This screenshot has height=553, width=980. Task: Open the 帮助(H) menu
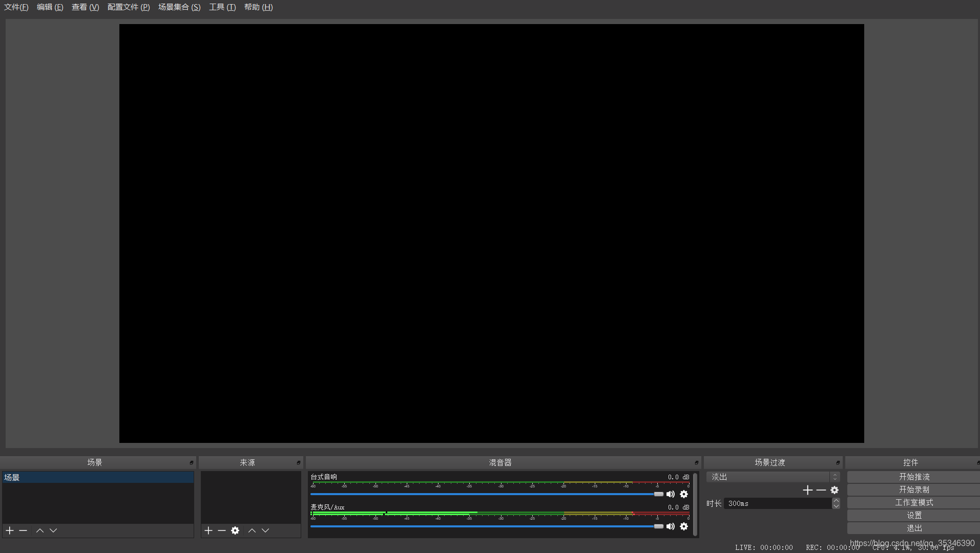(x=259, y=7)
